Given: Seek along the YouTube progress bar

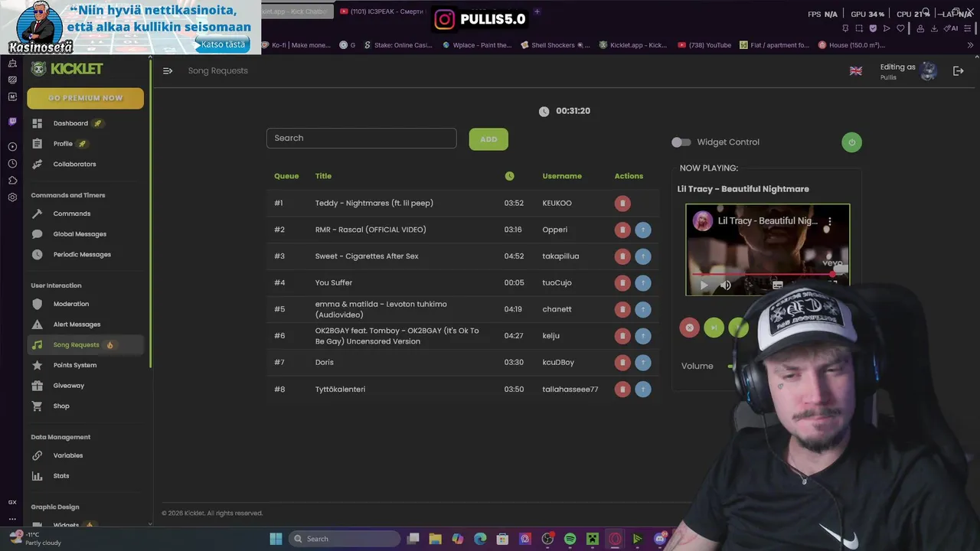Looking at the screenshot, I should [767, 273].
